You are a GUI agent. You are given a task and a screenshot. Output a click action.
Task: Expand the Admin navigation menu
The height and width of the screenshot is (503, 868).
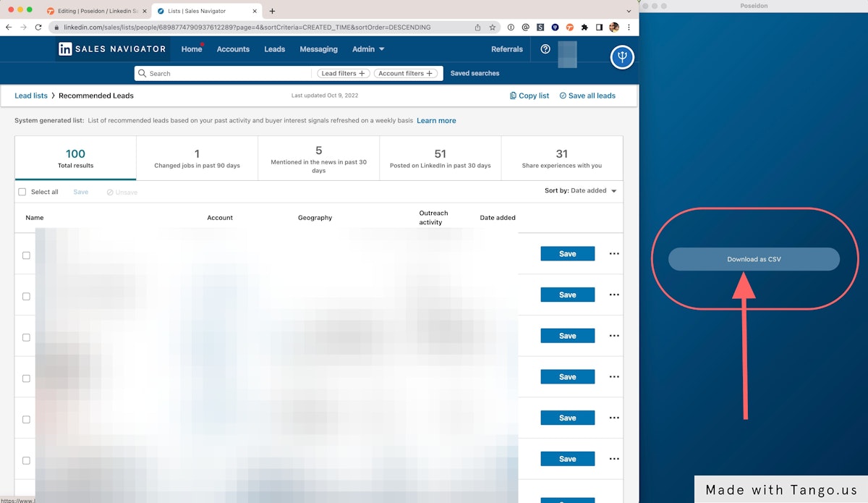point(367,49)
